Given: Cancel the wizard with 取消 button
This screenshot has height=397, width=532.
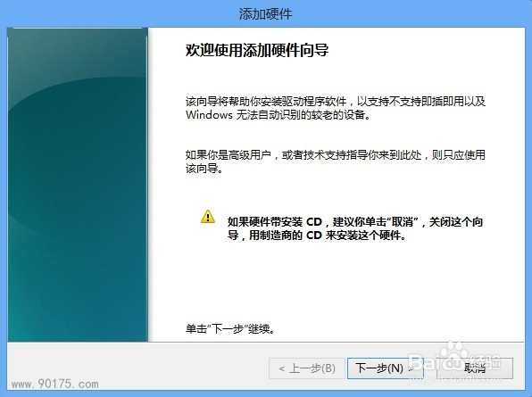Looking at the screenshot, I should click(475, 368).
